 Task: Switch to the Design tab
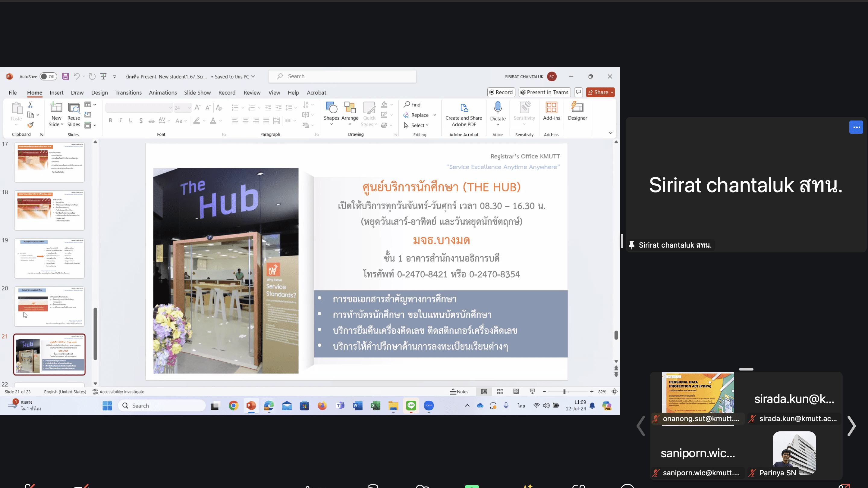[x=99, y=92]
